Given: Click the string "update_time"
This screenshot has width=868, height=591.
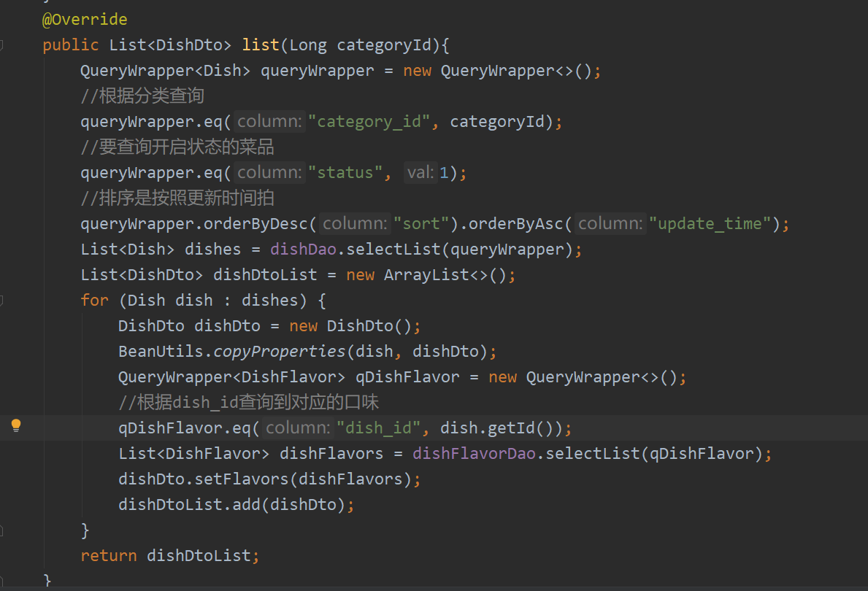Looking at the screenshot, I should [x=710, y=223].
